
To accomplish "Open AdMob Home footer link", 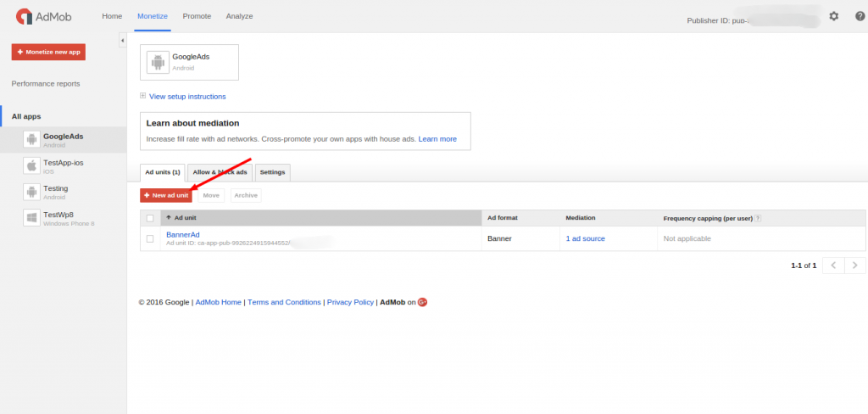I will 218,302.
